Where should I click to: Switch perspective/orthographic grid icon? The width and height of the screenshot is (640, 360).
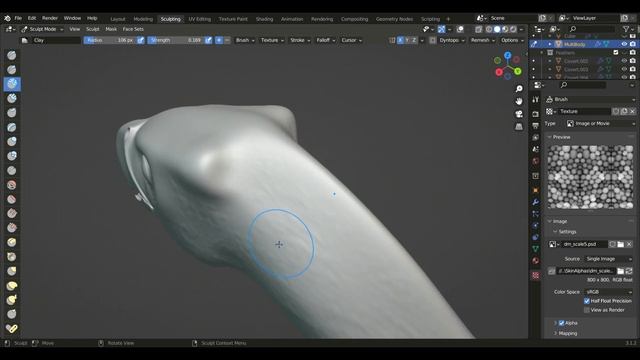(519, 127)
